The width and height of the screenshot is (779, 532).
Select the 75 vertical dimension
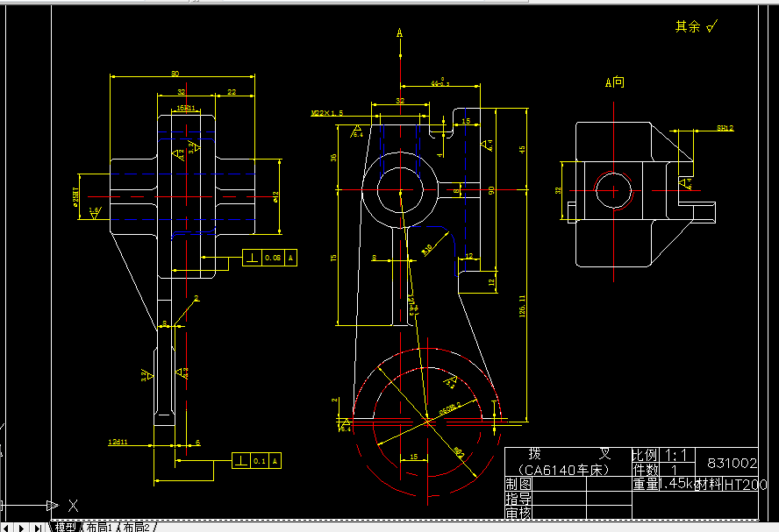pyautogui.click(x=333, y=258)
